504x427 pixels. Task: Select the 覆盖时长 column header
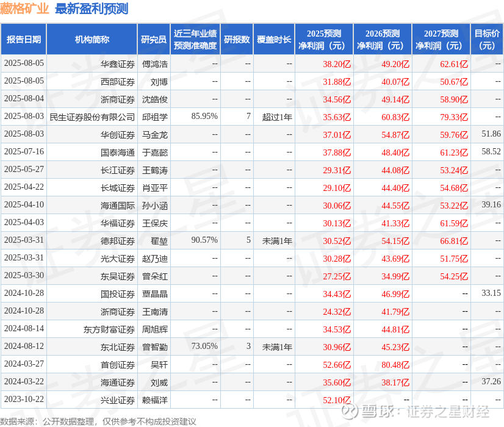(x=274, y=39)
